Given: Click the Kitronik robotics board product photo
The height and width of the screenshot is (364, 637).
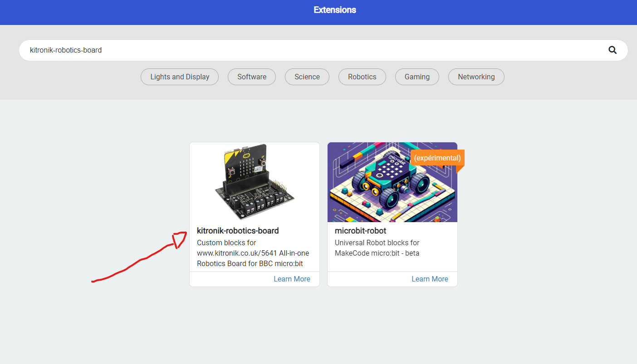Looking at the screenshot, I should point(254,181).
